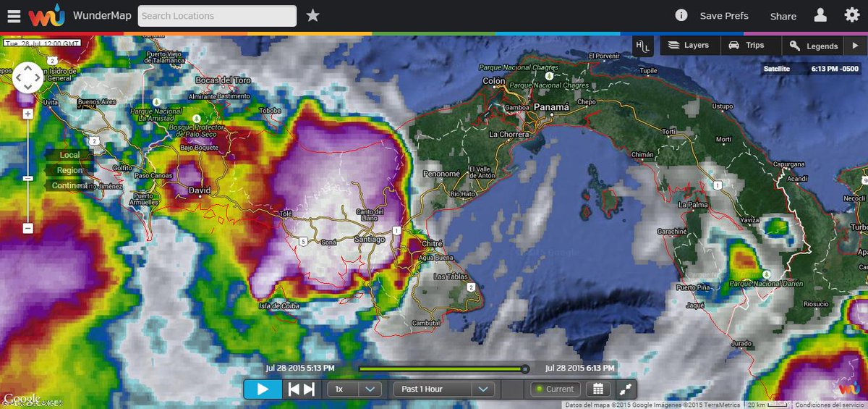This screenshot has height=409, width=868.
Task: Click the Panamá city label
Action: [552, 107]
